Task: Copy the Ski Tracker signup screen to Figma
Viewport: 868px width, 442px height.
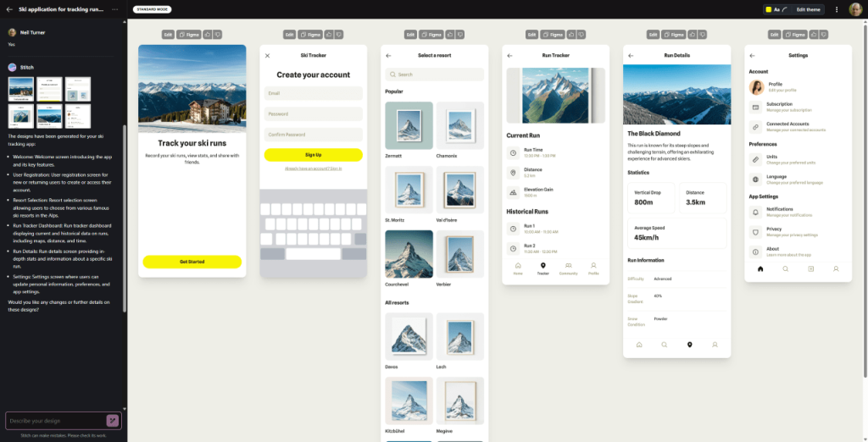Action: (310, 35)
